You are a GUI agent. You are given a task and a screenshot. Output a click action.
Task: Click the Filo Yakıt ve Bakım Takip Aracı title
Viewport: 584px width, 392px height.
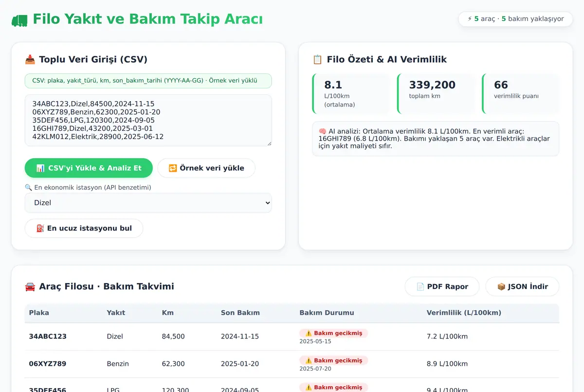(148, 19)
